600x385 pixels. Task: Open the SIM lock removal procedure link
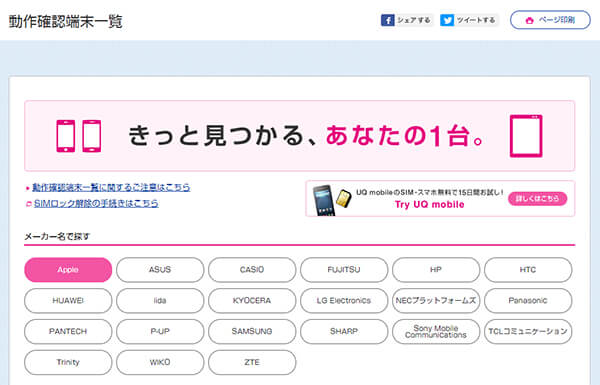(x=96, y=204)
